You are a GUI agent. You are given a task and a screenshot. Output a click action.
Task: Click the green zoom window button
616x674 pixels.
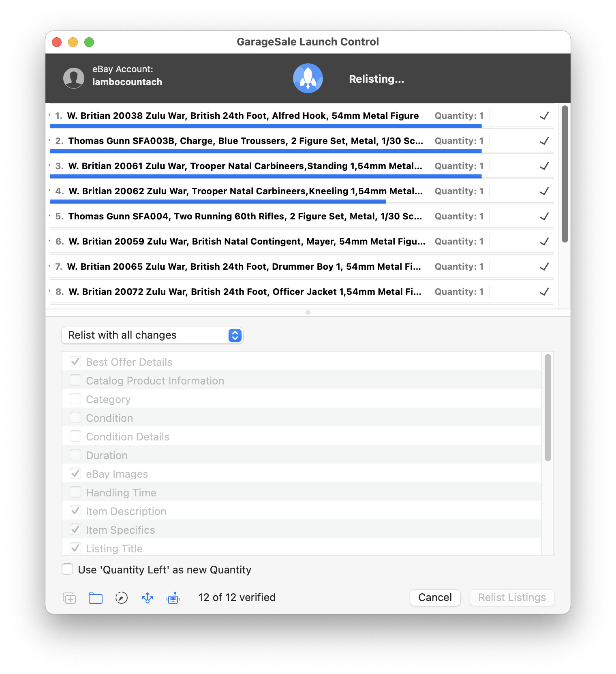tap(89, 42)
